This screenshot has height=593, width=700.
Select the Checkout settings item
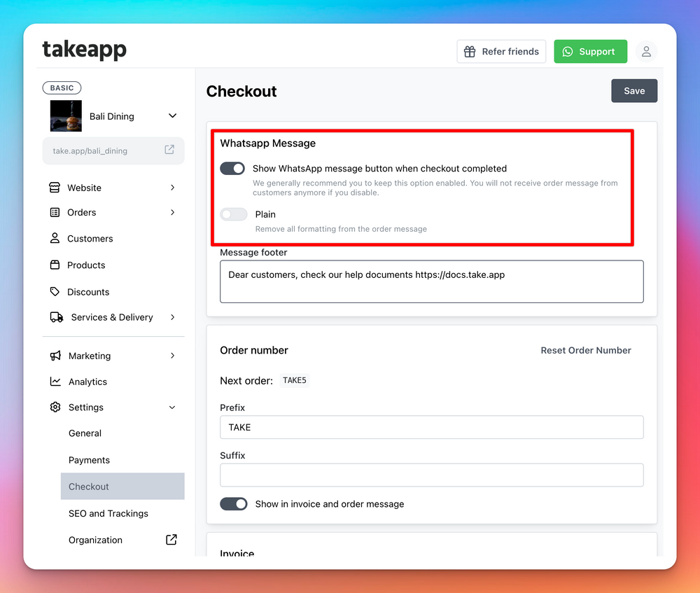122,487
